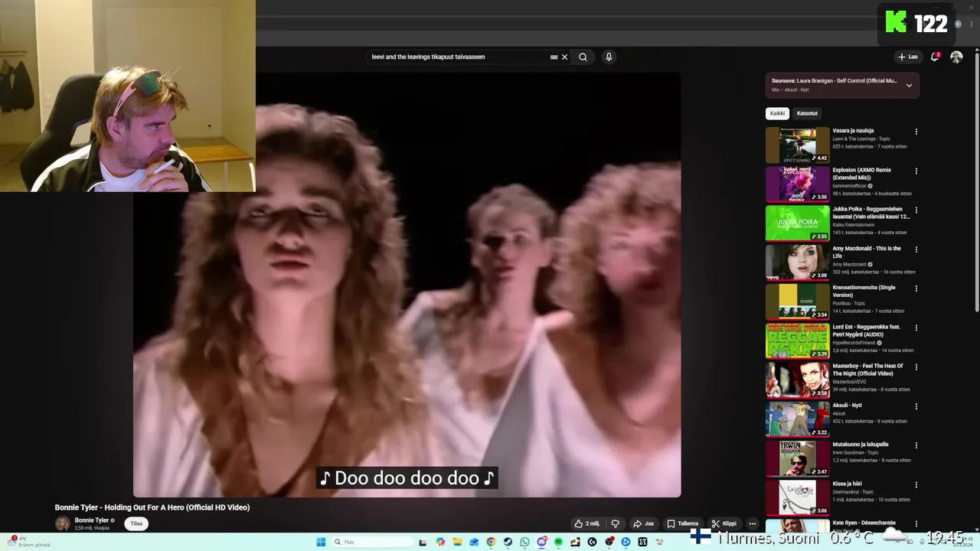This screenshot has width=980, height=551.
Task: Open the on-screen keyboard icon in search
Action: [x=554, y=57]
